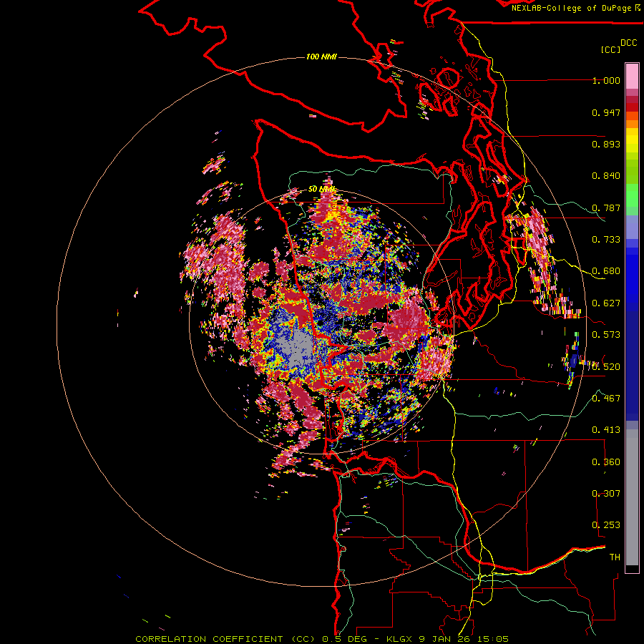Click the bright green color bar segment

tap(632, 195)
